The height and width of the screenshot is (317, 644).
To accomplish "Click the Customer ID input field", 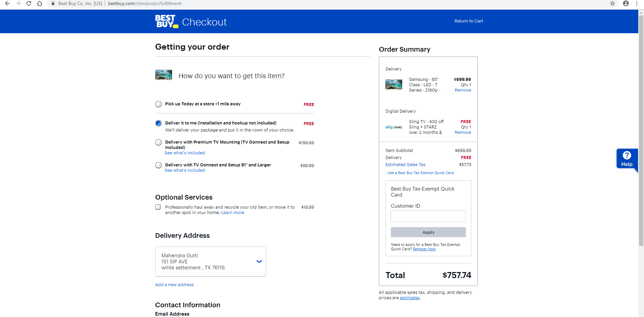I will [x=428, y=216].
